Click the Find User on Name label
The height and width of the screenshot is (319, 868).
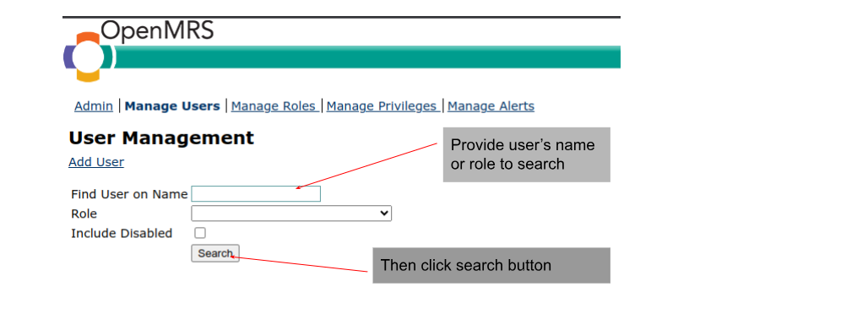click(x=129, y=195)
